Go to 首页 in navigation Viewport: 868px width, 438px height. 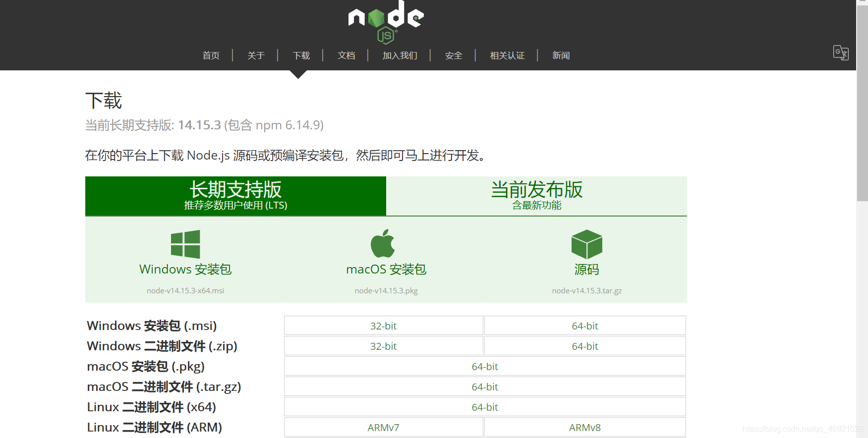211,55
